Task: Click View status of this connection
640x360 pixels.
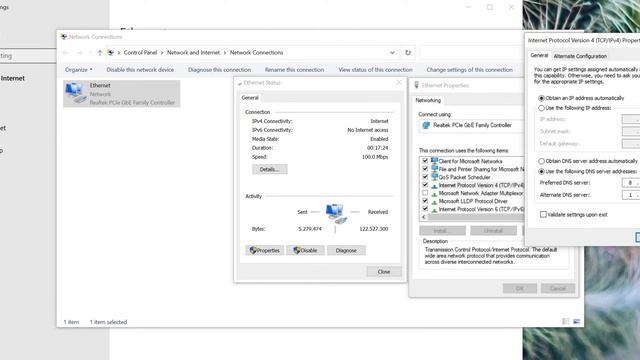Action: coord(375,70)
